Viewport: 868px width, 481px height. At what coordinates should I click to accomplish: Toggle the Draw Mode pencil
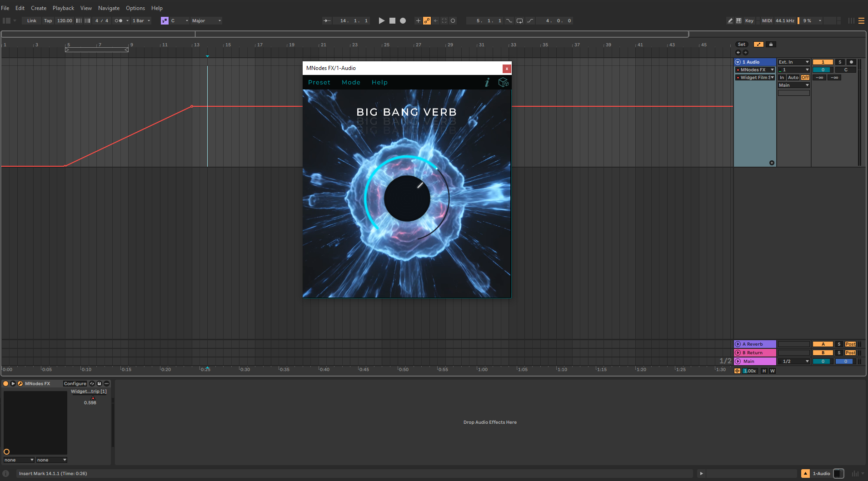[730, 21]
